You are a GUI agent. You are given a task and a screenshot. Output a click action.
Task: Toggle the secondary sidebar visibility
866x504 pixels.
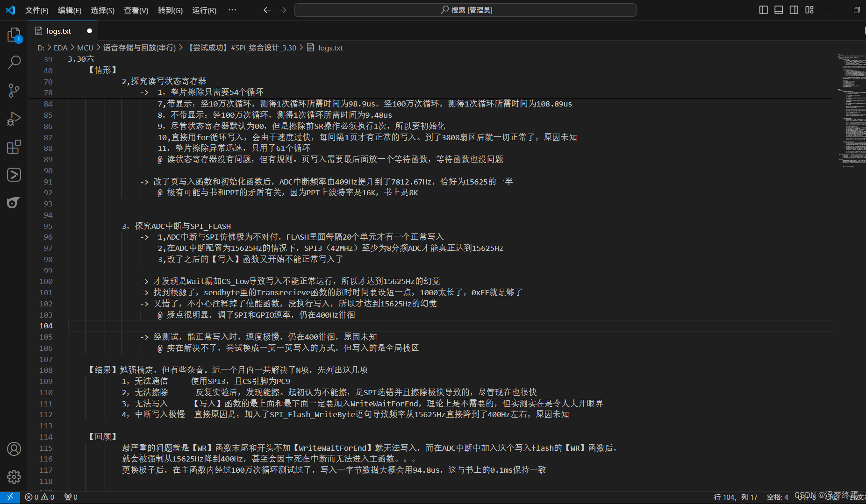click(x=794, y=9)
